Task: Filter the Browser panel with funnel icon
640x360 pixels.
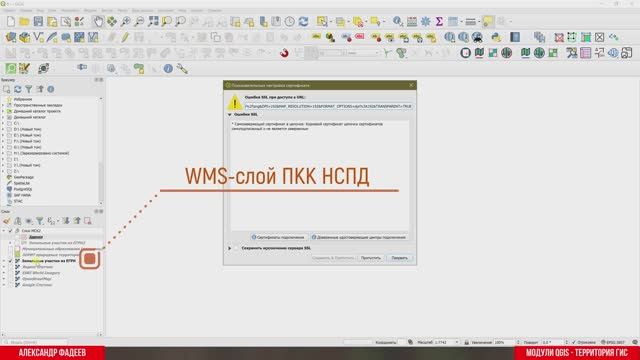Action: [x=29, y=89]
